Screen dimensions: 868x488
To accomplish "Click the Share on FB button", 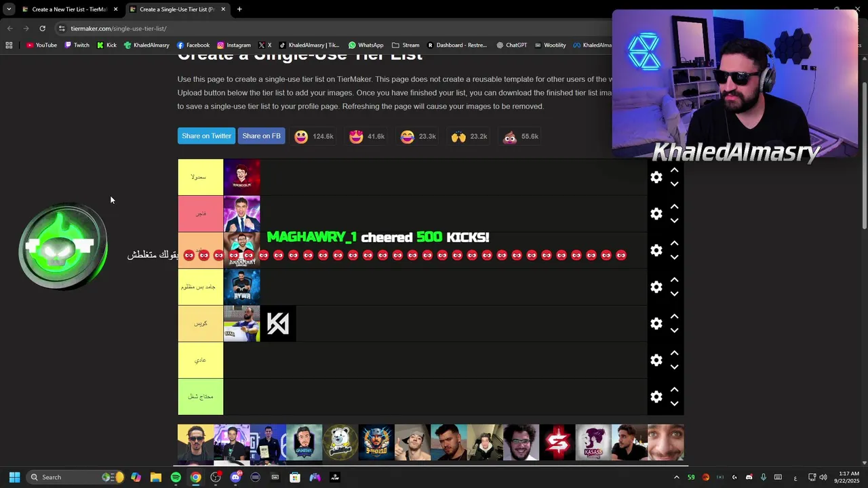I will tap(261, 136).
